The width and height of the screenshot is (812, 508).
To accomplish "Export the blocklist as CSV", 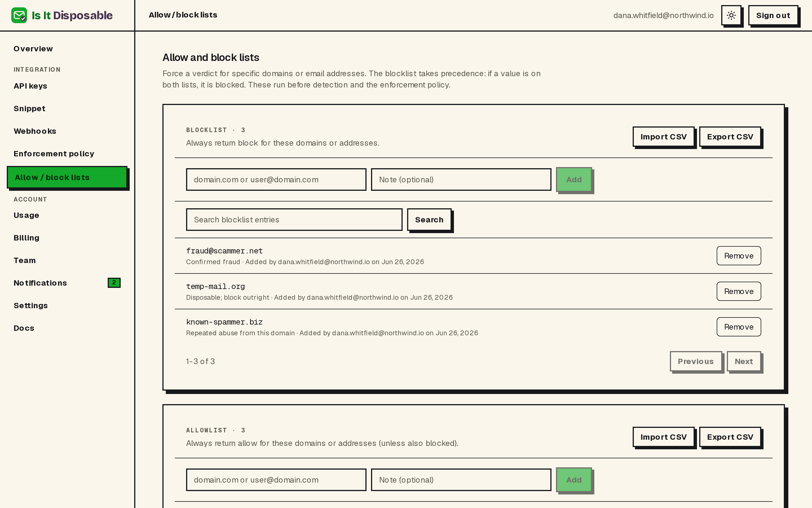I will [730, 137].
